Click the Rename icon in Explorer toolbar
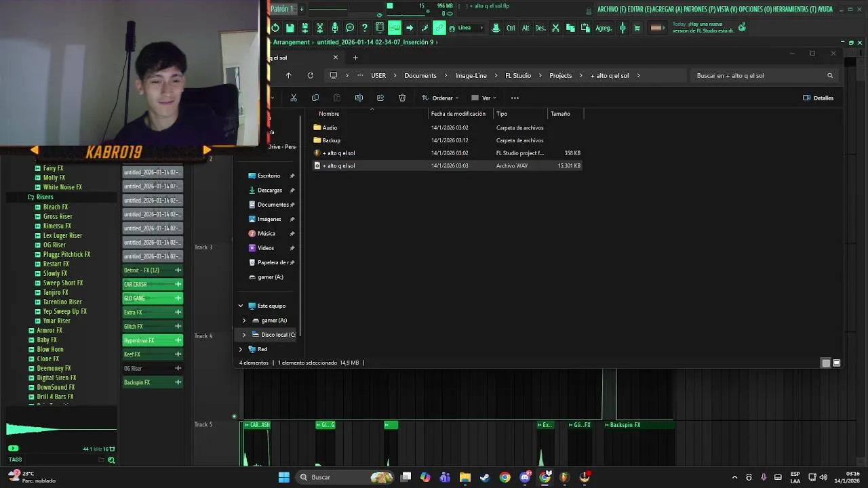This screenshot has width=868, height=488. point(359,98)
